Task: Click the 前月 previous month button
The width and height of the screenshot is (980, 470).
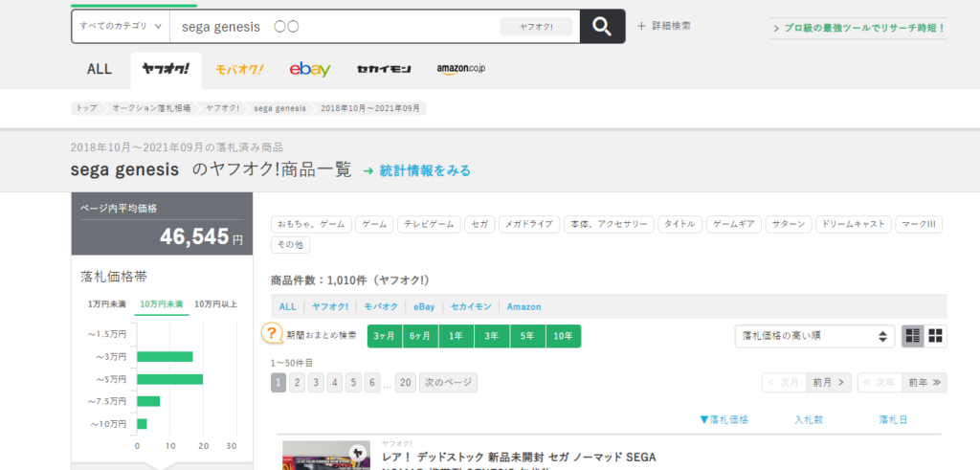Action: point(829,383)
